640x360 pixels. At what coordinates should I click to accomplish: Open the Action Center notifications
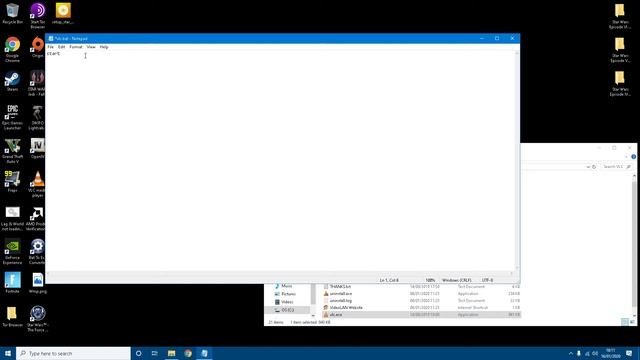[x=629, y=353]
